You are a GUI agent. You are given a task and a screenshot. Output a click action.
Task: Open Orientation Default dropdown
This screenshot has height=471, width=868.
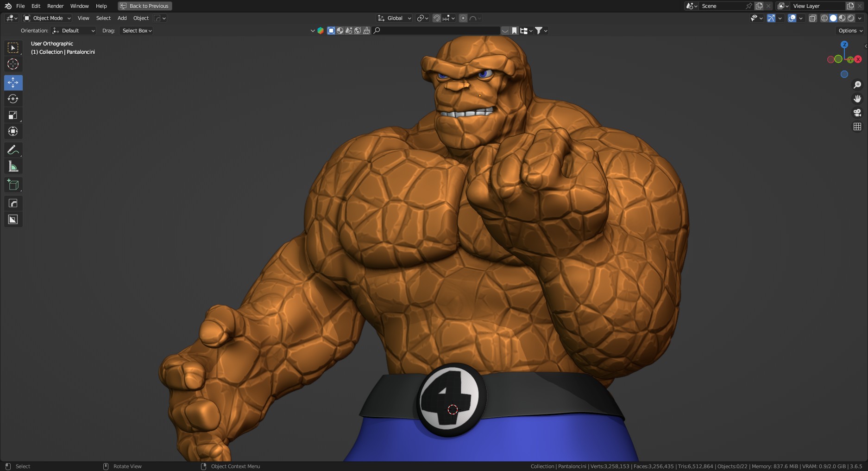[x=74, y=31]
